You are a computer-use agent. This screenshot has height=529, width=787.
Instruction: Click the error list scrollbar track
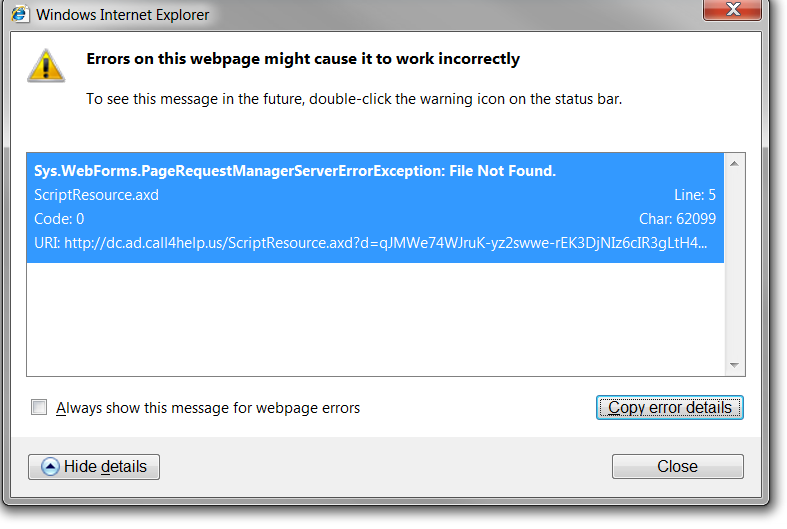pos(734,264)
